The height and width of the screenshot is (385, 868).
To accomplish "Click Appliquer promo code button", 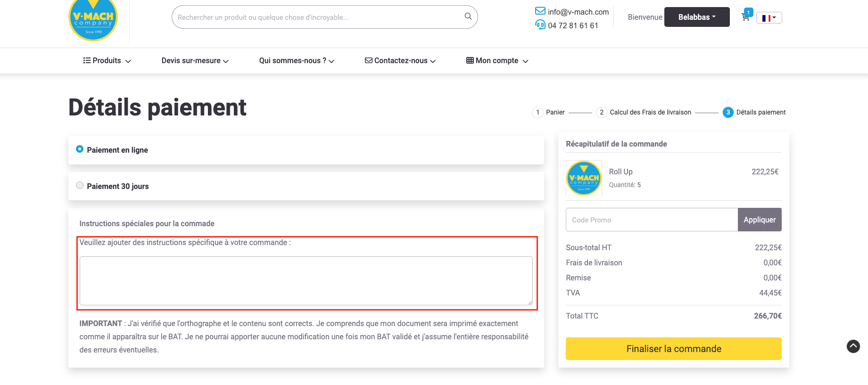I will (759, 220).
